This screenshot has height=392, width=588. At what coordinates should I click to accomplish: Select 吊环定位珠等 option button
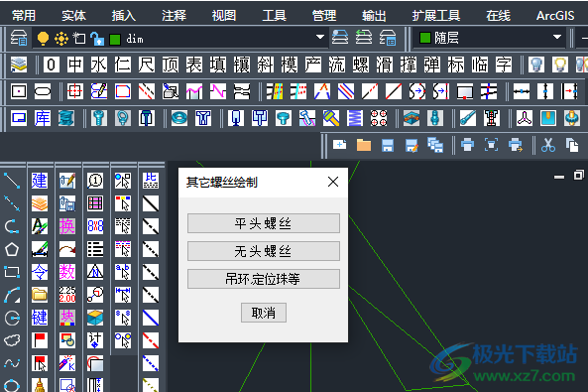pyautogui.click(x=264, y=279)
